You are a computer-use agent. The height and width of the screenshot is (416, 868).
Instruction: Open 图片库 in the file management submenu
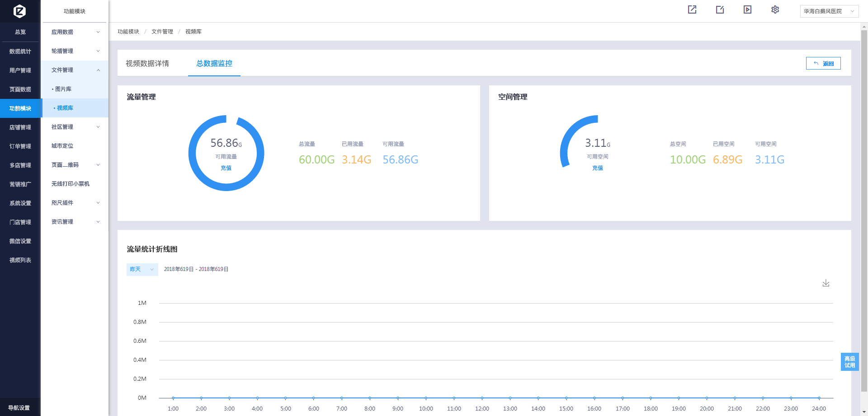pyautogui.click(x=63, y=89)
